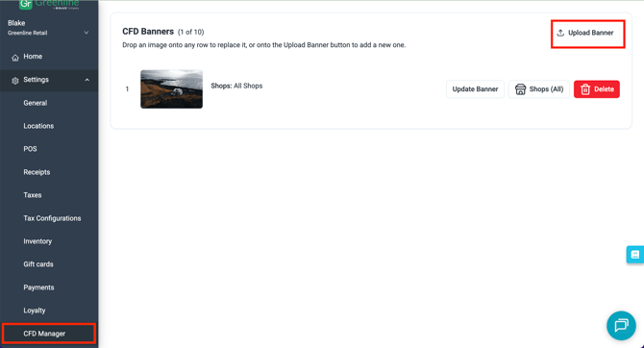Expand the Blake account dropdown chevron
The width and height of the screenshot is (644, 348).
pos(87,33)
